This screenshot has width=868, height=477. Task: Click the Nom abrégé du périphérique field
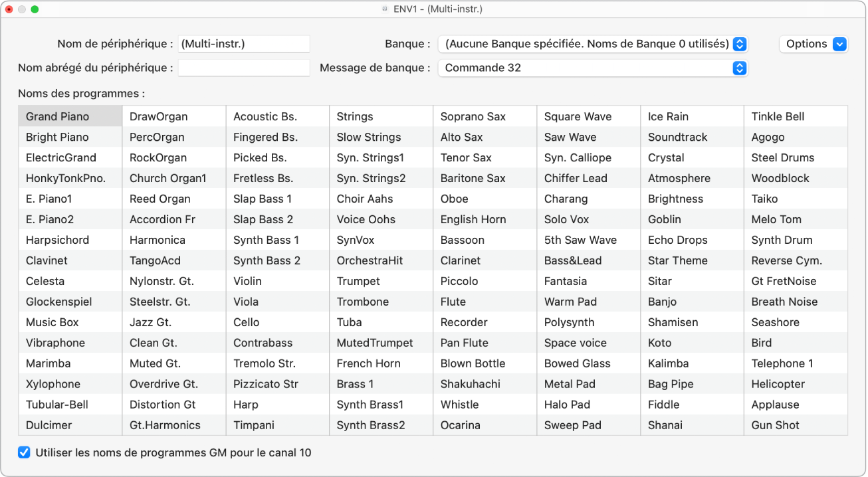point(244,68)
